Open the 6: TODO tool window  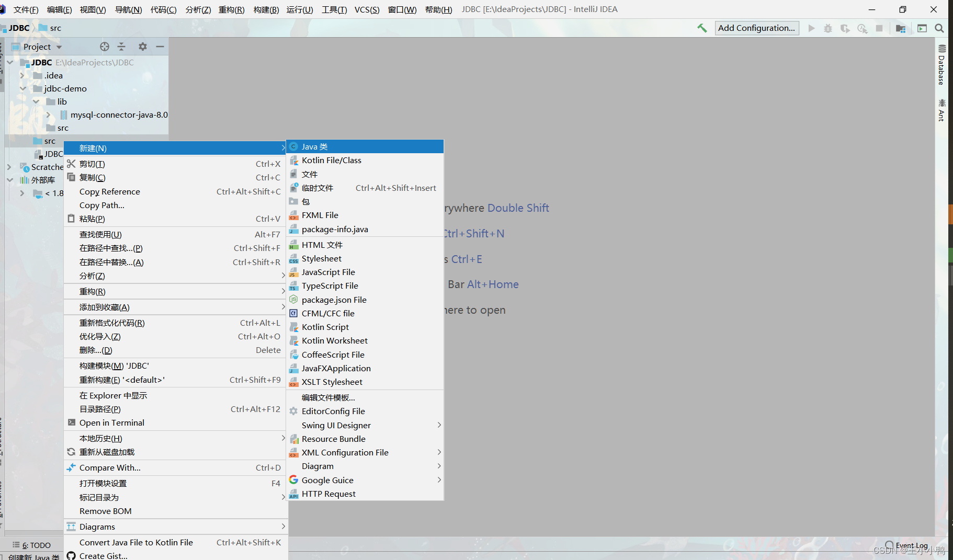point(32,545)
